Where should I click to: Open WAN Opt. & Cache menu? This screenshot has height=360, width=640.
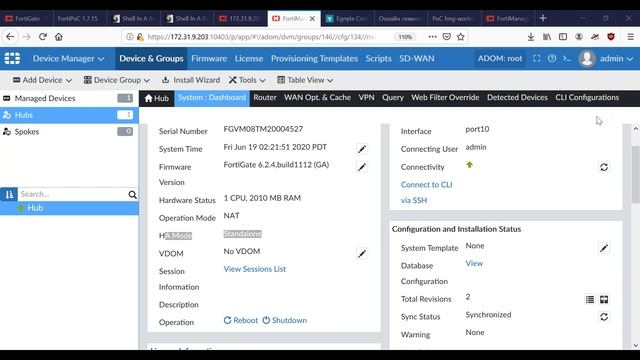click(x=317, y=98)
